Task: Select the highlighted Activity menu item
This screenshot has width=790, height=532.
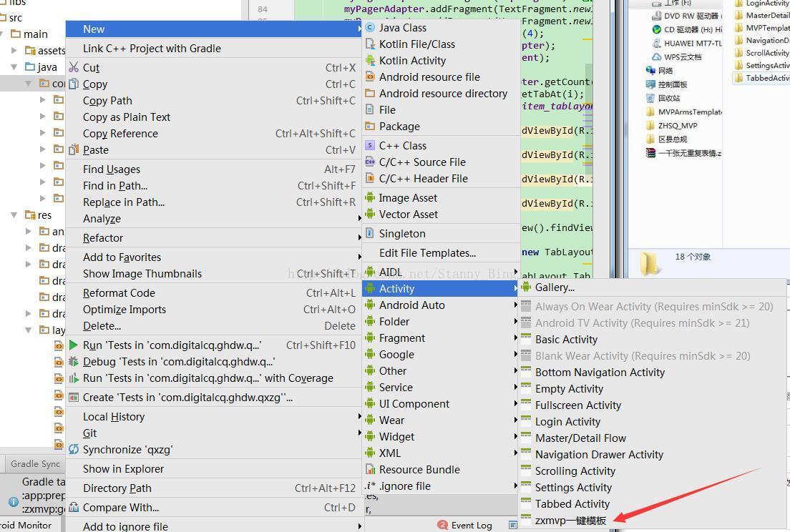Action: pyautogui.click(x=440, y=288)
